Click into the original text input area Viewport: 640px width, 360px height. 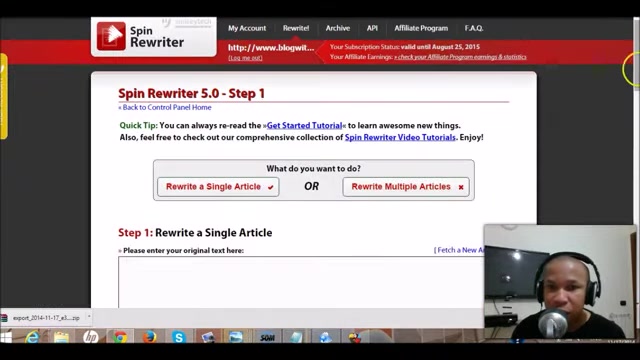click(301, 282)
